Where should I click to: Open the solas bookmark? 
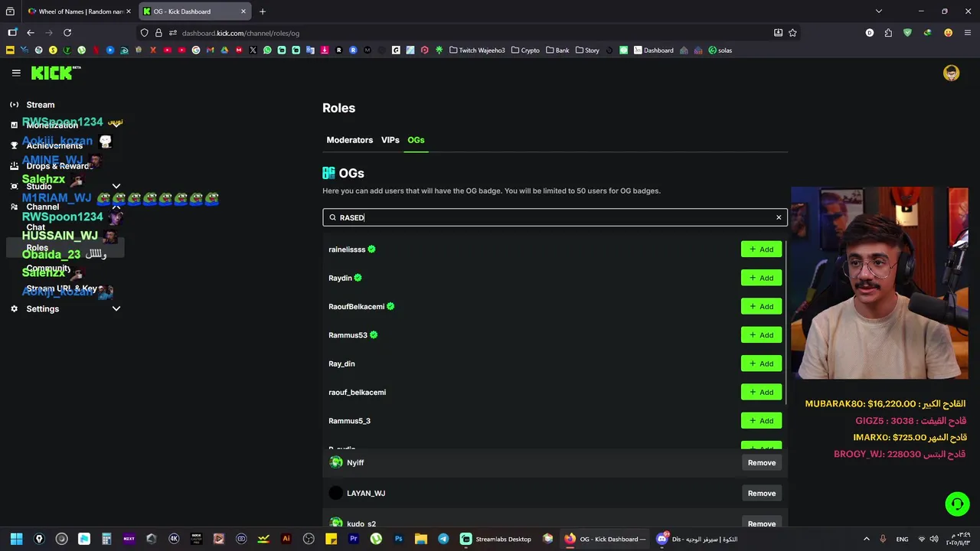(720, 51)
